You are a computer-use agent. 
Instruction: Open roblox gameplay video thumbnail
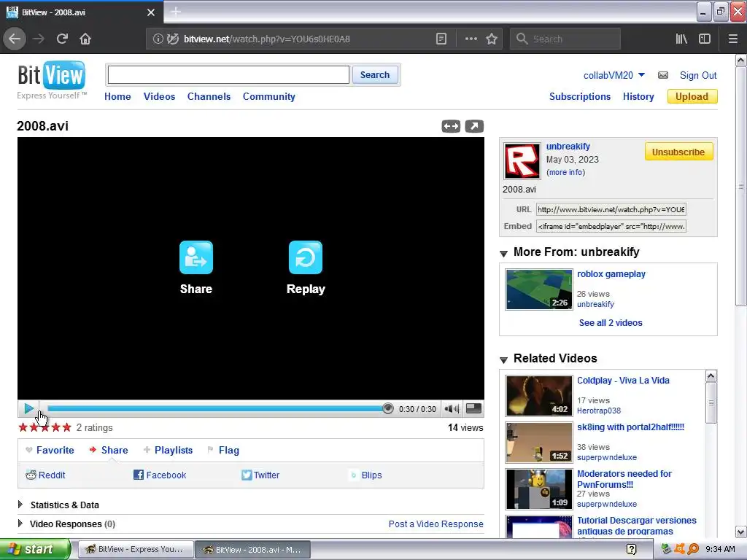[x=539, y=289]
